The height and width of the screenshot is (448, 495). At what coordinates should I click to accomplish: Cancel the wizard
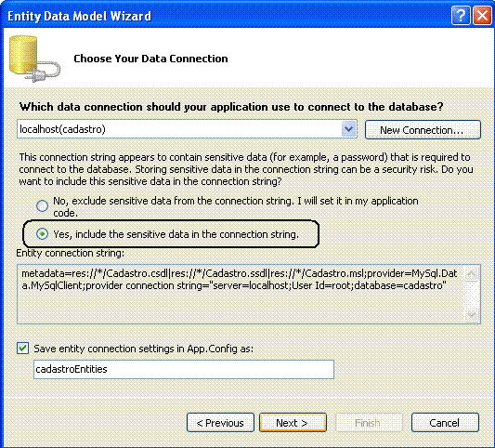(445, 422)
